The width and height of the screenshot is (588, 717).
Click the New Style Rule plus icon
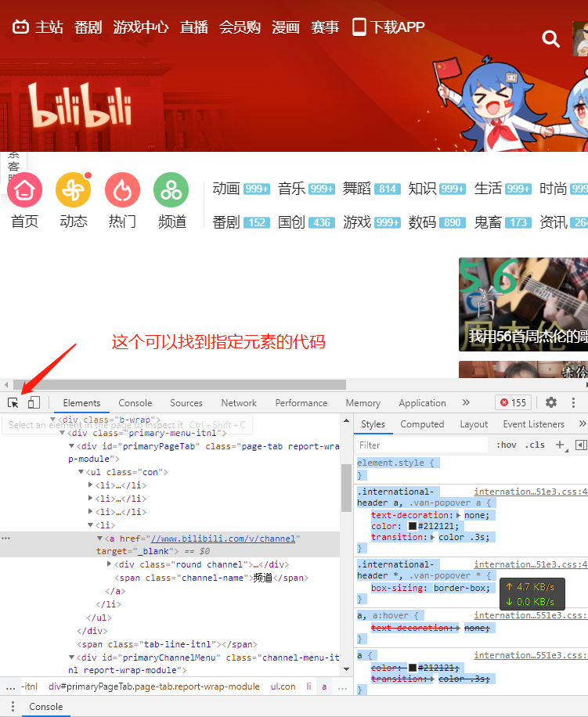click(x=560, y=445)
